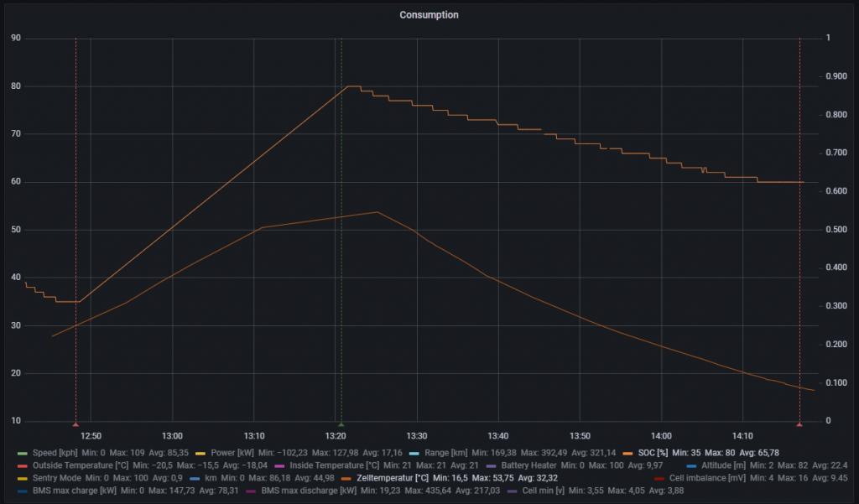Click the 14:00 time axis label
The height and width of the screenshot is (504, 859).
[x=661, y=436]
